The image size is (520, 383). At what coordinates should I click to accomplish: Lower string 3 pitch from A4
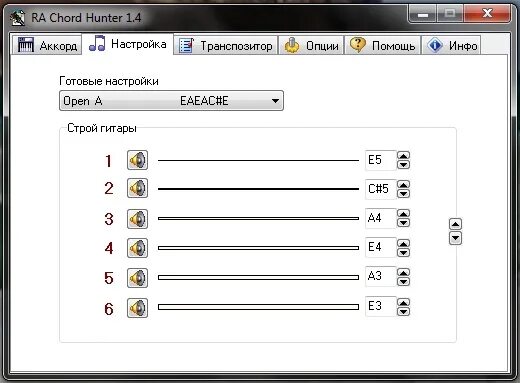[x=403, y=223]
